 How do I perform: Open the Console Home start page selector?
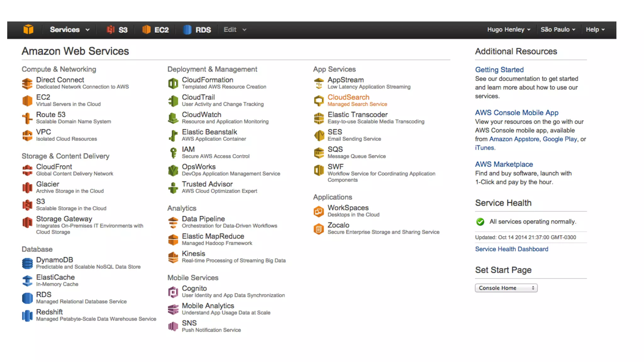tap(506, 288)
